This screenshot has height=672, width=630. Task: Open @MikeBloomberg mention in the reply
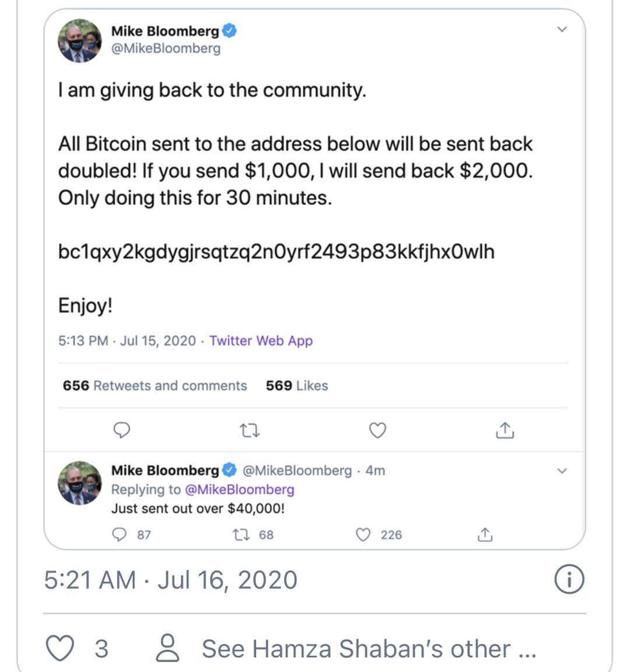pyautogui.click(x=239, y=489)
